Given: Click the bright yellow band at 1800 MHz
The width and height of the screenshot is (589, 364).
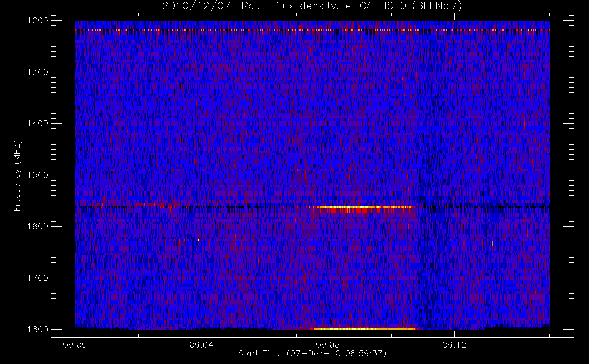Looking at the screenshot, I should point(364,329).
